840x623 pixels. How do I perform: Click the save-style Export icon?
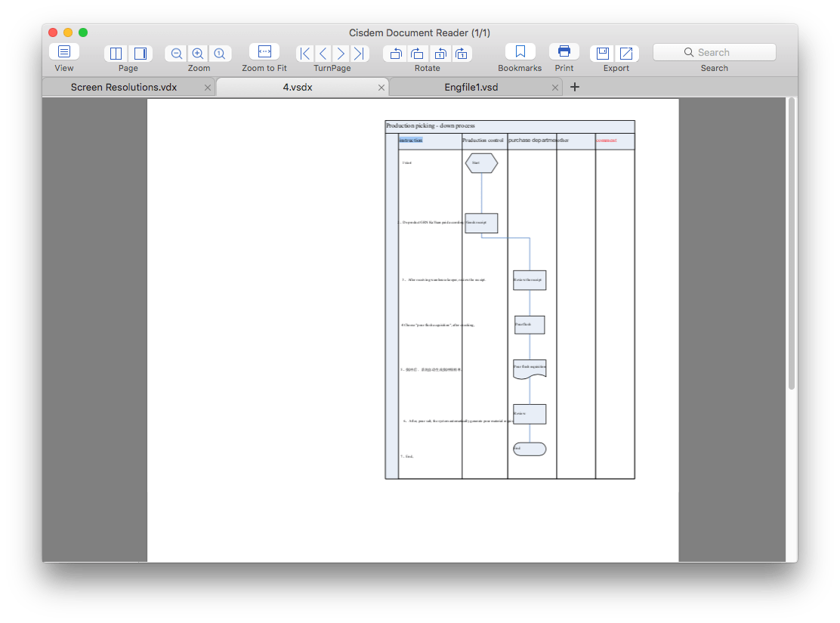(603, 53)
